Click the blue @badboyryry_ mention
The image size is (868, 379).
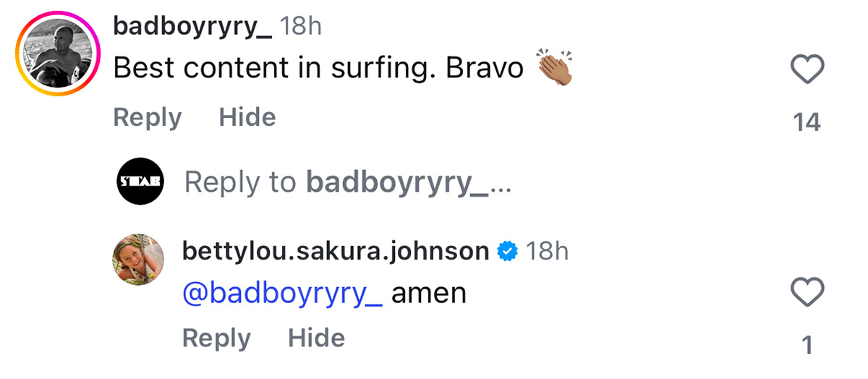coord(282,293)
